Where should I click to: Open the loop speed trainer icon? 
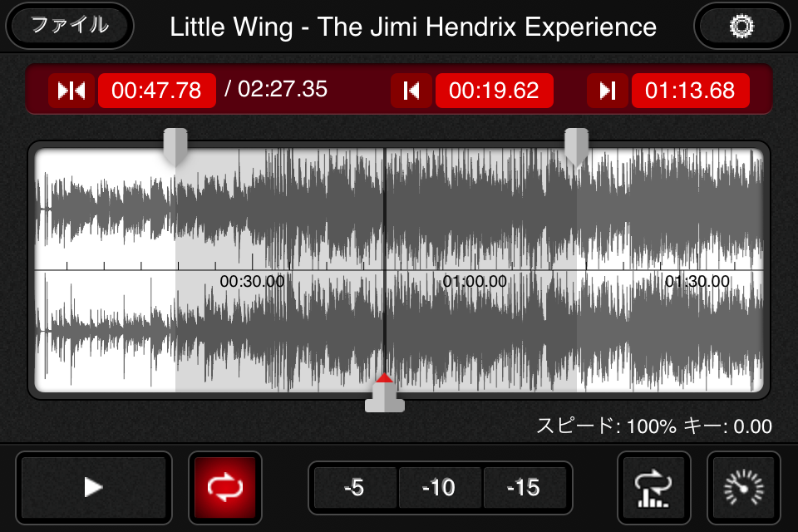[653, 488]
